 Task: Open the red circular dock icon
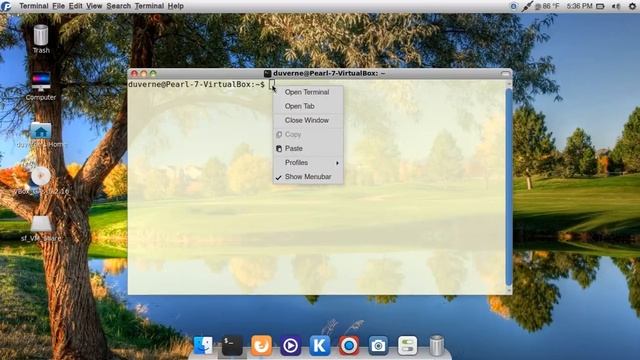[349, 346]
